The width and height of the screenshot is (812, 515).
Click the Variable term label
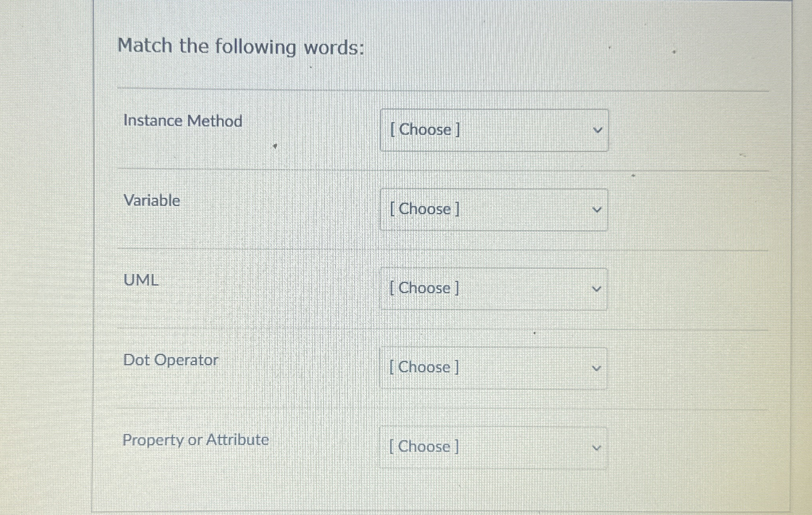(151, 200)
